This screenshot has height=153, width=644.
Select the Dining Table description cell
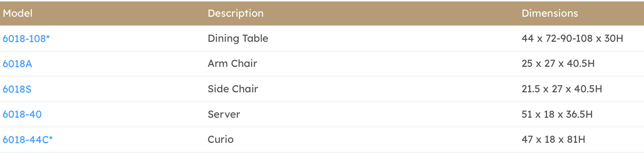[x=238, y=39]
